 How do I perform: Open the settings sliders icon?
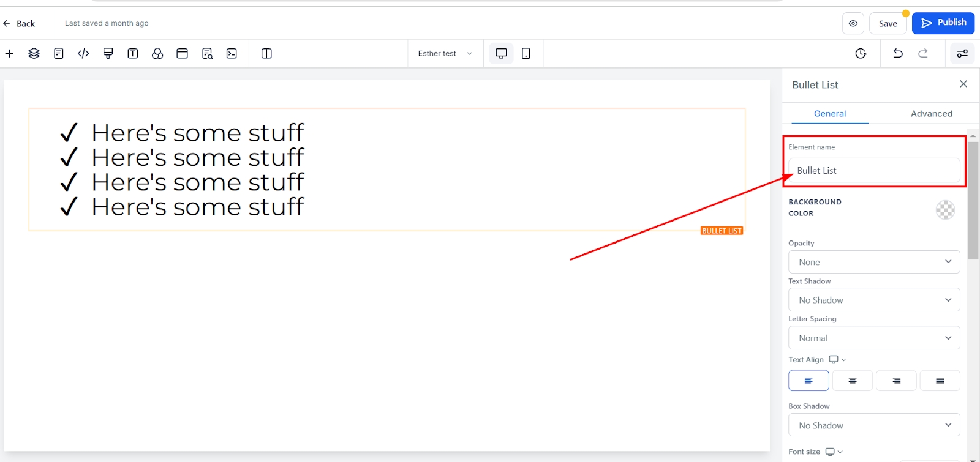[x=962, y=54]
